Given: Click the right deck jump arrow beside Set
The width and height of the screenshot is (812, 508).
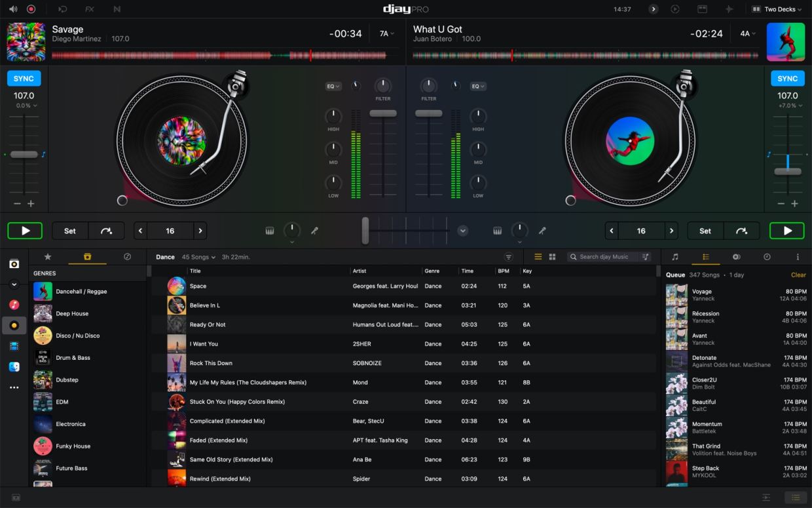Looking at the screenshot, I should (741, 231).
